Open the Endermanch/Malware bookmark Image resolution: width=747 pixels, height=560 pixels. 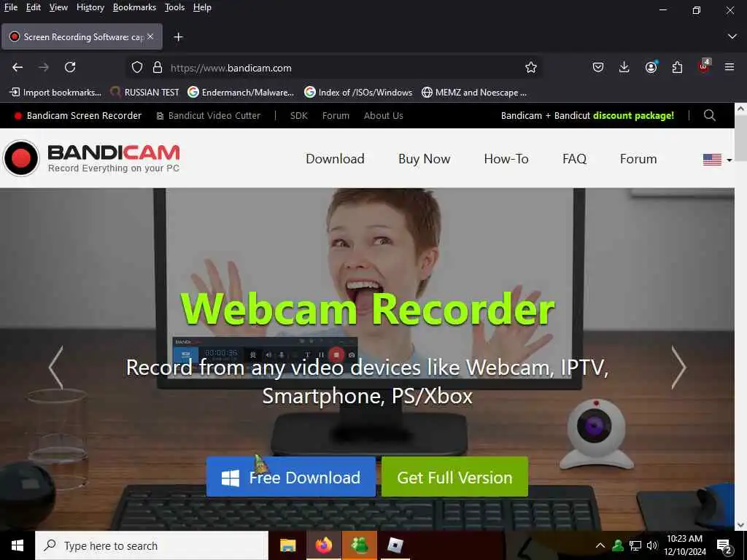tap(241, 93)
